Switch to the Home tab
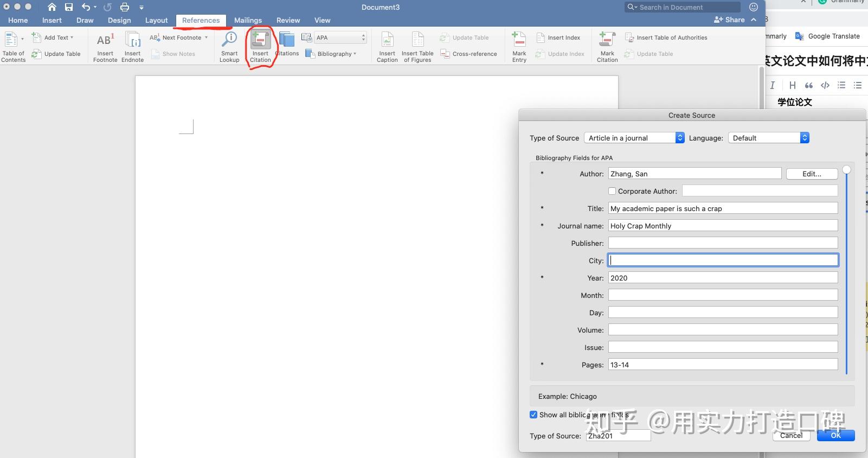The height and width of the screenshot is (458, 868). coord(18,20)
